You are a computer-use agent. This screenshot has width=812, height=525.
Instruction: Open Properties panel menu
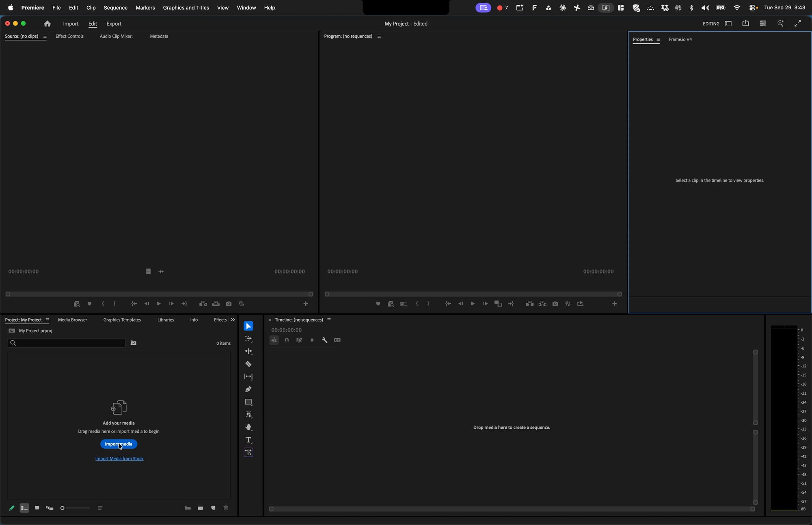(658, 39)
